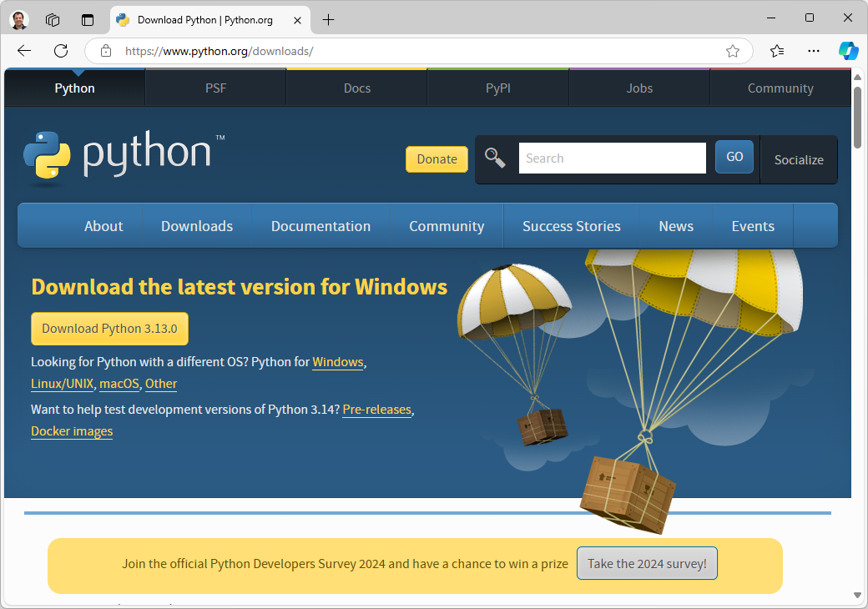Minimize the browser window
Image resolution: width=868 pixels, height=609 pixels.
click(x=771, y=18)
